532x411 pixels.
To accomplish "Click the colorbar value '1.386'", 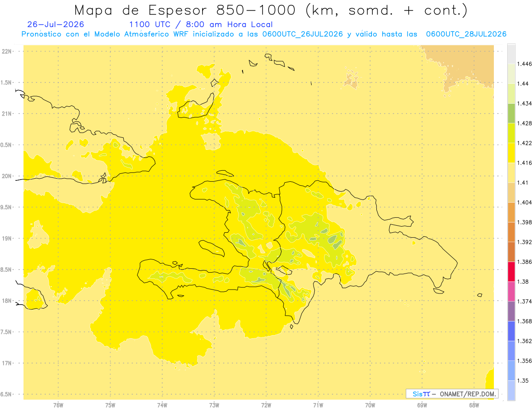I will (x=524, y=262).
